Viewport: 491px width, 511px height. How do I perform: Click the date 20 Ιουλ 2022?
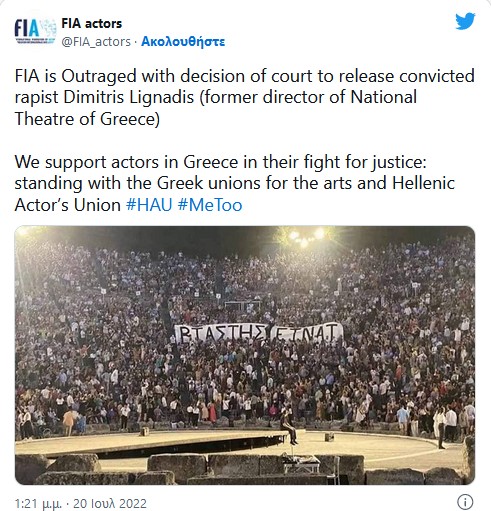click(x=110, y=503)
